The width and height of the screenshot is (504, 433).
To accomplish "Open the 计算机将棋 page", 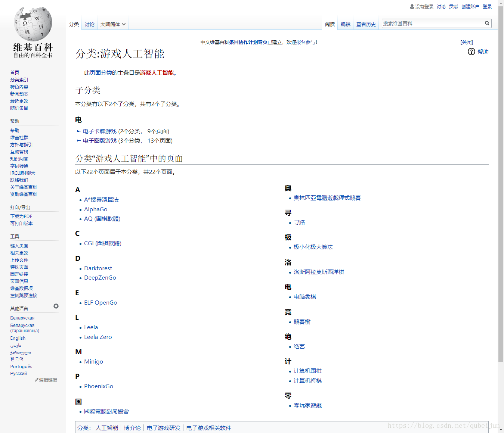I will pos(307,381).
